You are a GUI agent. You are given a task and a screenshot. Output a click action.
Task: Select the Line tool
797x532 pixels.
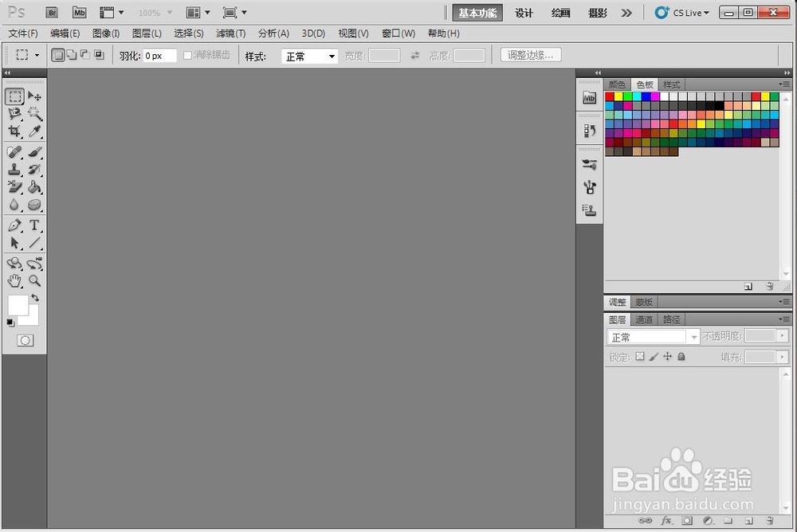[34, 243]
